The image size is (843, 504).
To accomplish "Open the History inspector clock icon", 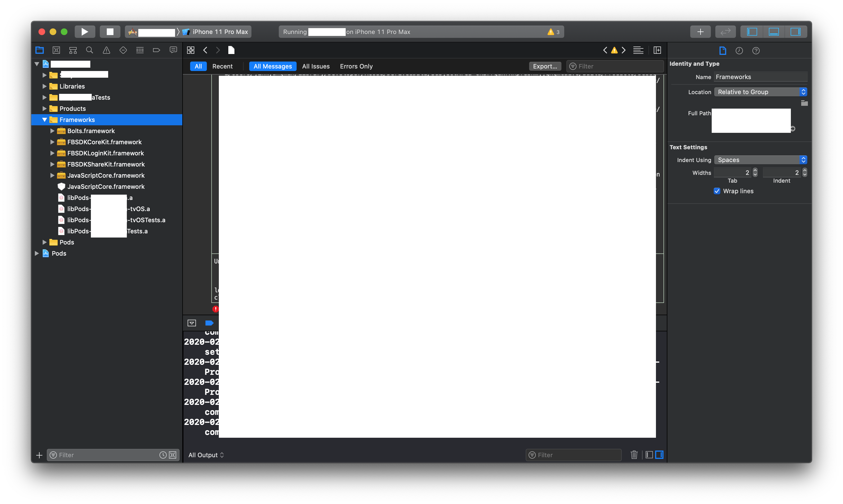I will (739, 51).
